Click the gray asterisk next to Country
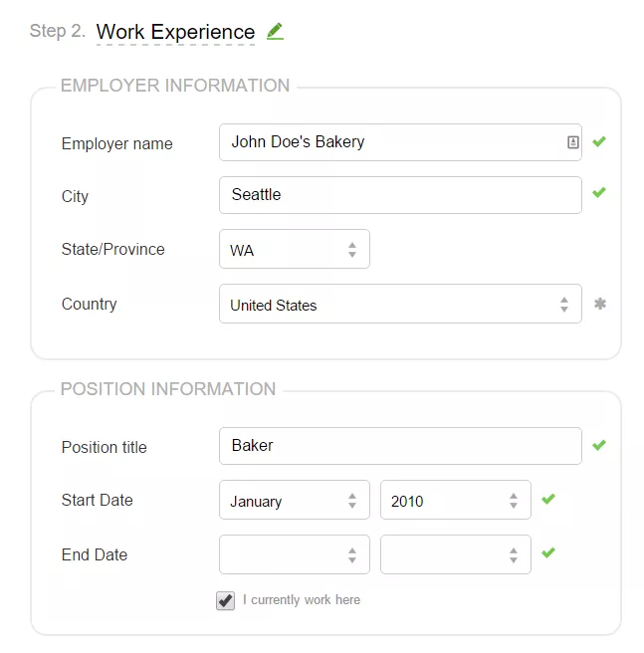The image size is (644, 653). [x=600, y=304]
